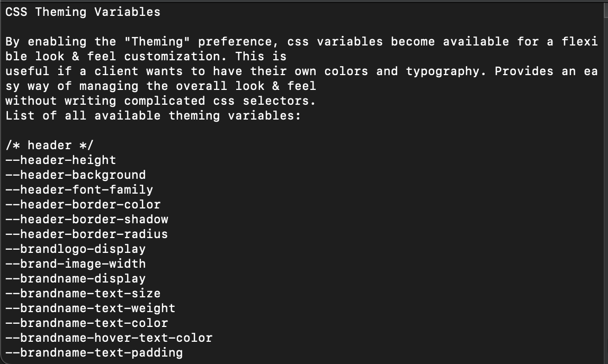Click on --header-border-color variable
Screen dimensions: 608x364
point(83,204)
